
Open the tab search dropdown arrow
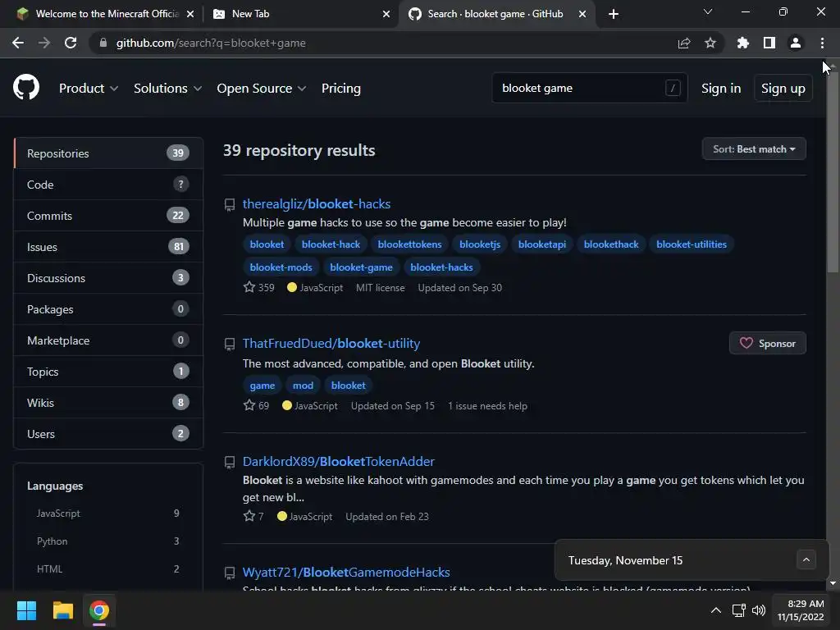point(708,11)
